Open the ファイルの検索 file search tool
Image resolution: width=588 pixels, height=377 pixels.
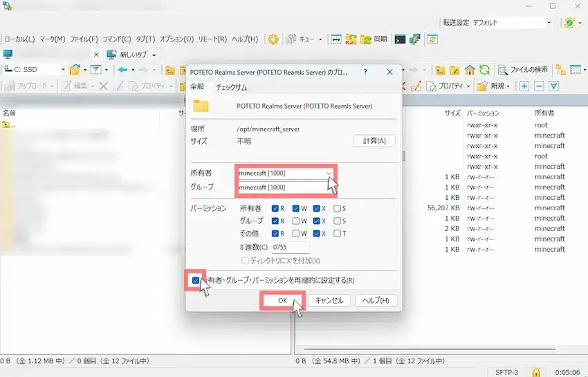pyautogui.click(x=524, y=70)
